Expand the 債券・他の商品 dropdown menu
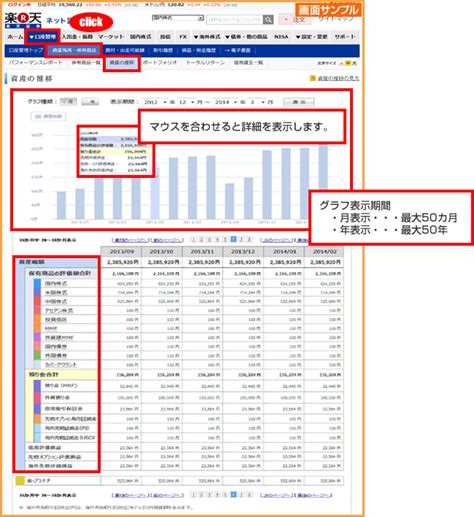Viewport: 474px width, 517px height. pyautogui.click(x=246, y=37)
